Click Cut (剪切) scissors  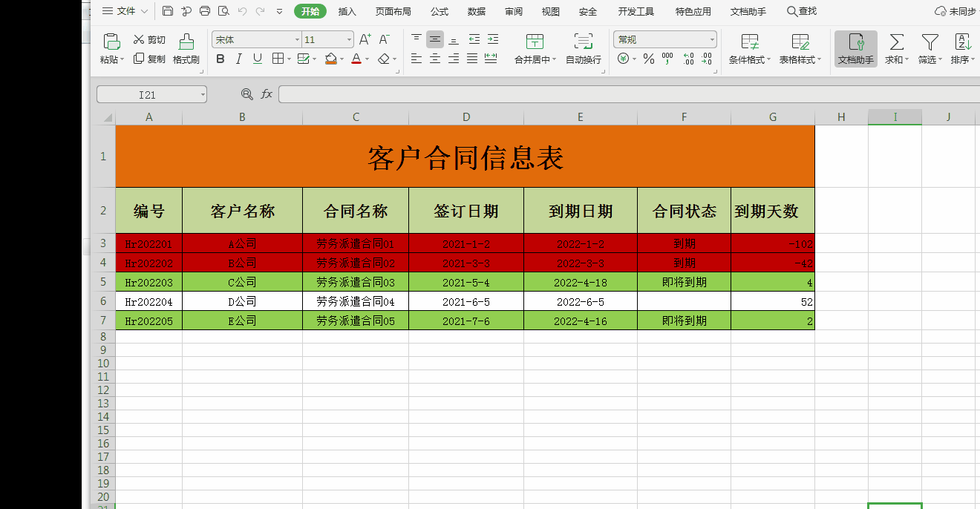point(149,39)
